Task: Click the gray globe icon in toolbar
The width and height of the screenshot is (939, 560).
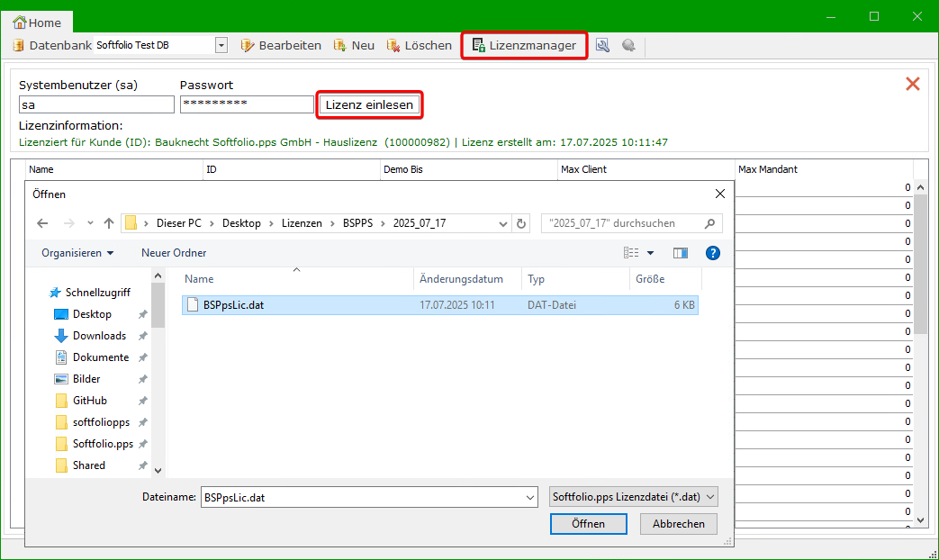Action: (x=628, y=45)
